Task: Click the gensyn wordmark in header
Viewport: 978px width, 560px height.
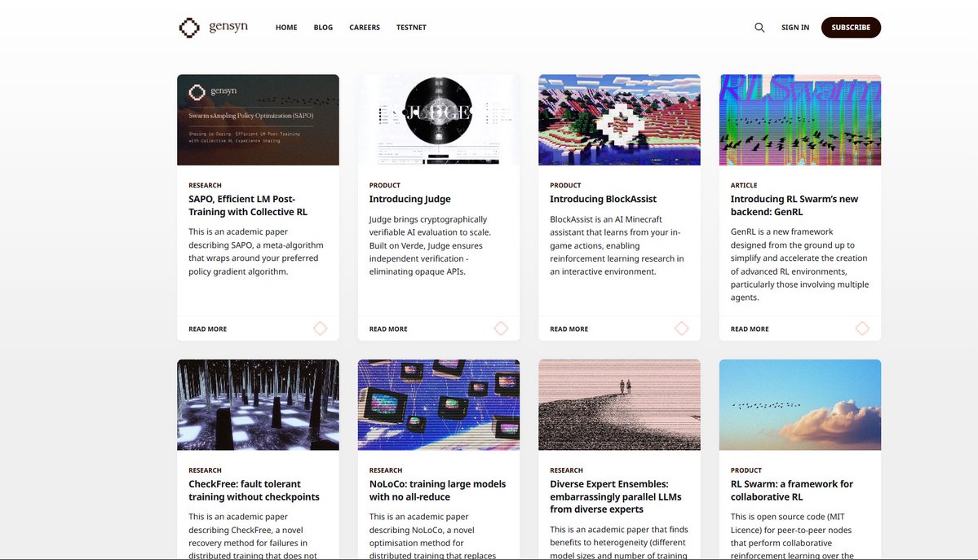Action: (x=228, y=27)
